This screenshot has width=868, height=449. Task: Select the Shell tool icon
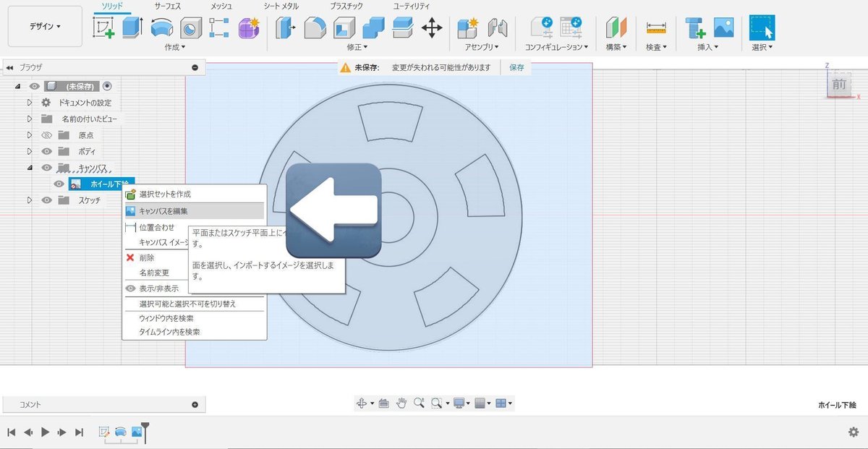tap(344, 28)
